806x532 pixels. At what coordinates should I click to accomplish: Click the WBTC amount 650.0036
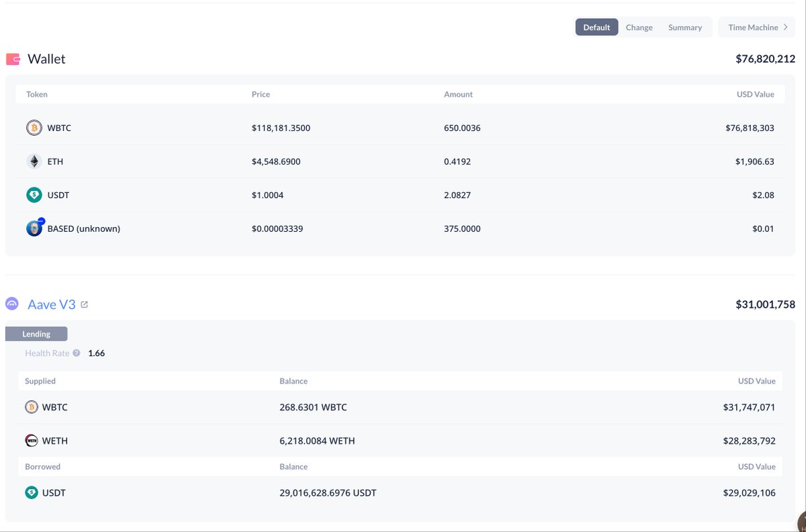point(462,128)
